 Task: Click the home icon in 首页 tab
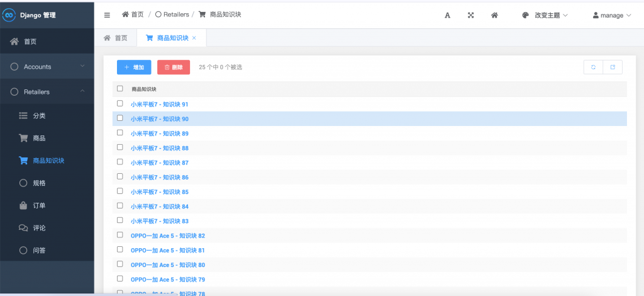pos(107,38)
